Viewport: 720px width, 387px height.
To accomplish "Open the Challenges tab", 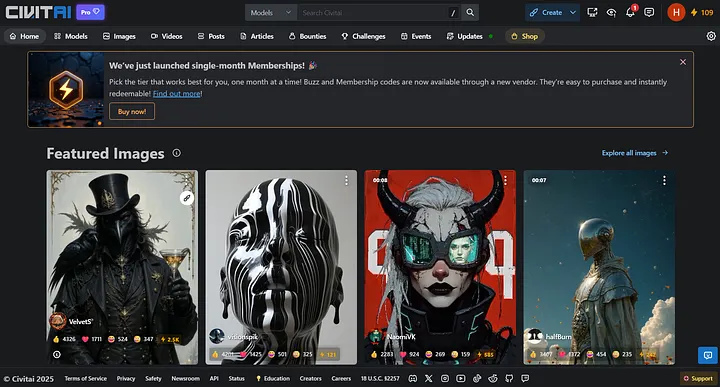I will point(363,36).
